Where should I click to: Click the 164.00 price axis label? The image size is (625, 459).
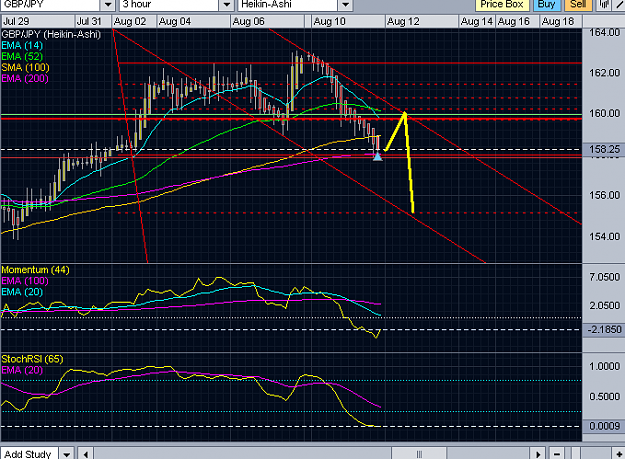pos(605,32)
